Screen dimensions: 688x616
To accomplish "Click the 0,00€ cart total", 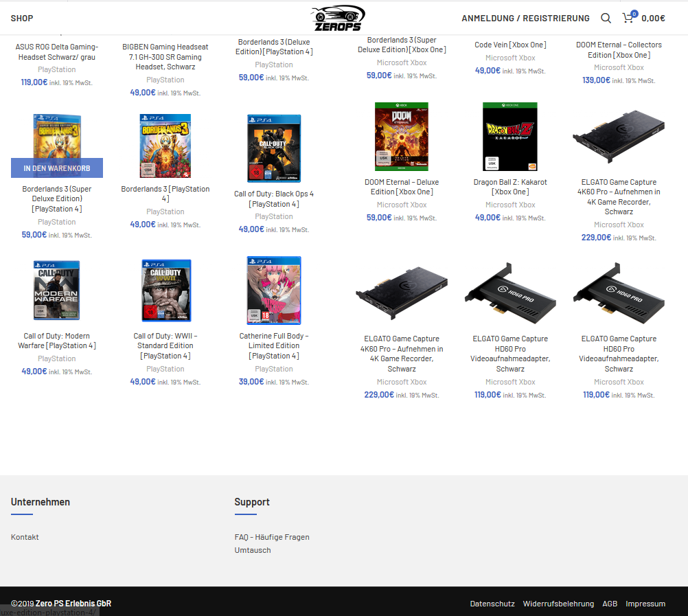I will coord(653,18).
